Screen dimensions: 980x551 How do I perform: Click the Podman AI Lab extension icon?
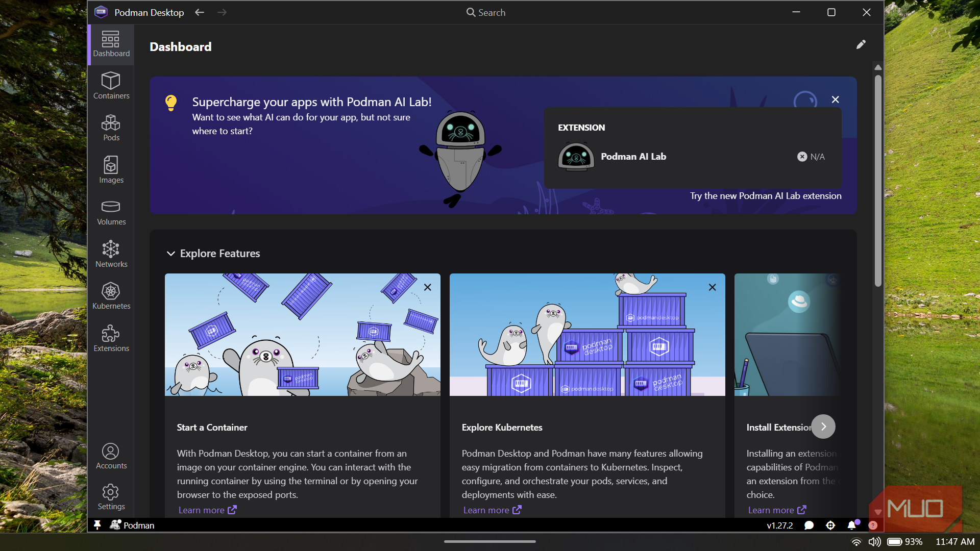pyautogui.click(x=576, y=157)
